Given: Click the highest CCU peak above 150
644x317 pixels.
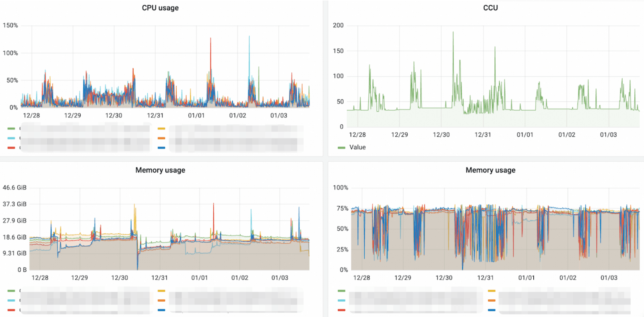Looking at the screenshot, I should click(x=453, y=33).
